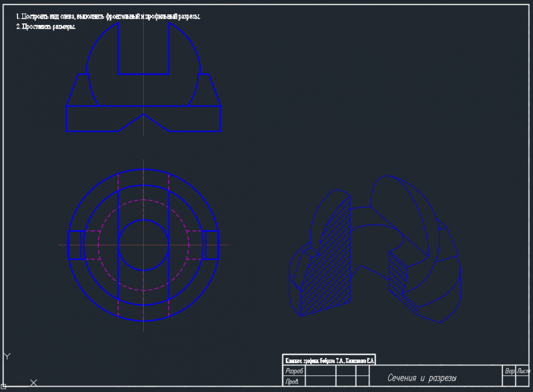Select the V-shaped notch in the front view base
Viewport: 533px width, 392px height.
[x=143, y=123]
